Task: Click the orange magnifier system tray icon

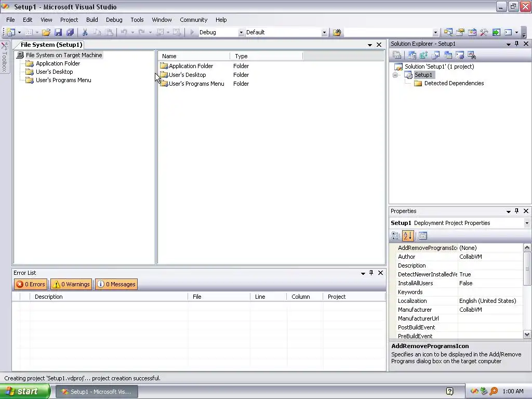Action: click(494, 391)
